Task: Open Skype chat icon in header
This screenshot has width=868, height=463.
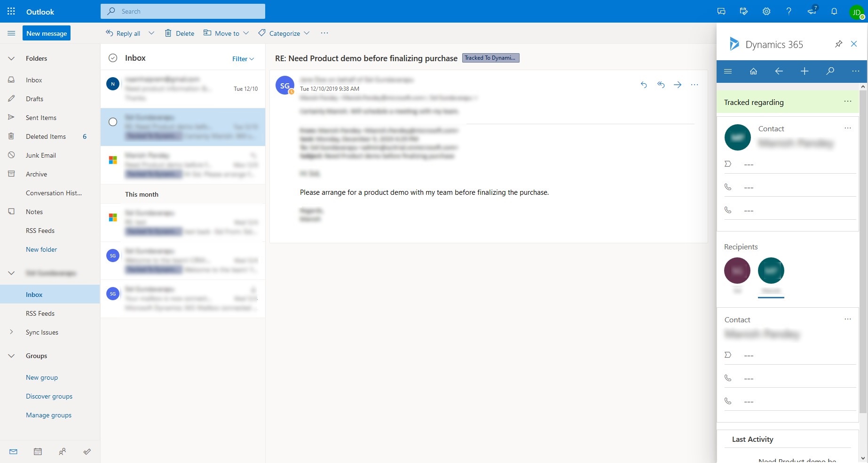Action: (721, 11)
